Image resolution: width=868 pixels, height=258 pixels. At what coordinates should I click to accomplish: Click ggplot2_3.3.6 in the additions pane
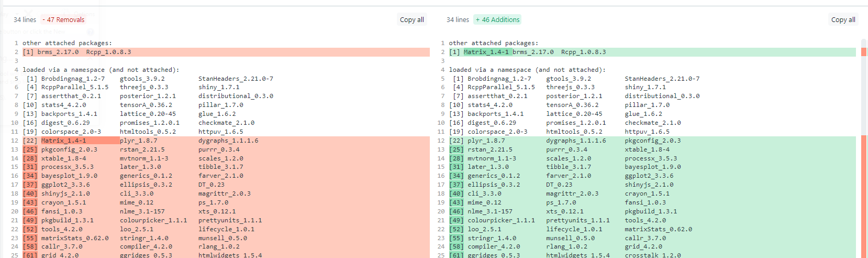pos(649,176)
